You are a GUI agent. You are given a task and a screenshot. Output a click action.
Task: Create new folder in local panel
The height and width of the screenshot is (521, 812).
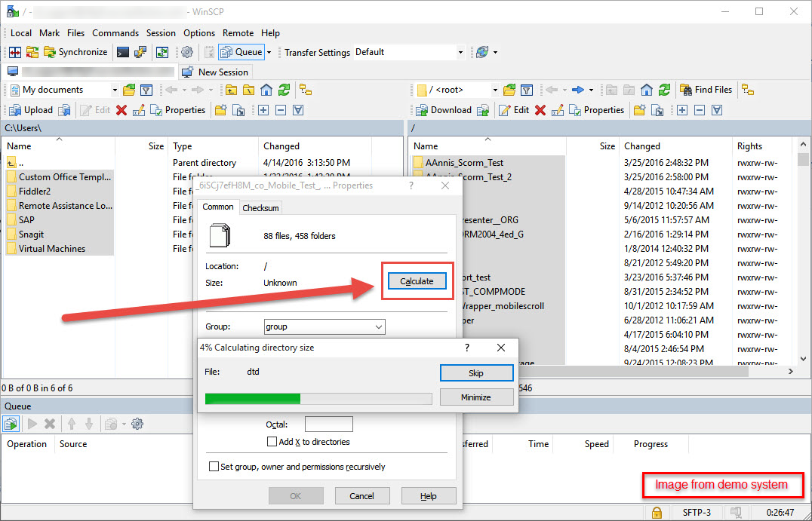coord(221,110)
